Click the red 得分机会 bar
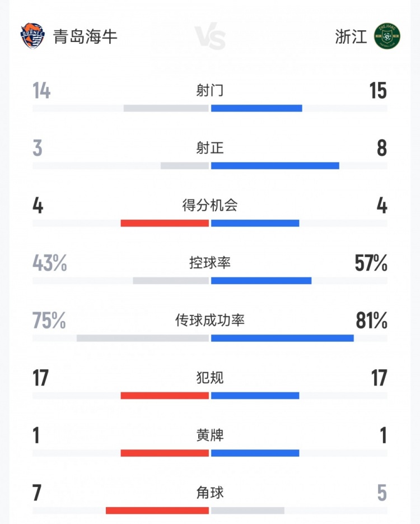The height and width of the screenshot is (524, 420). coord(165,223)
